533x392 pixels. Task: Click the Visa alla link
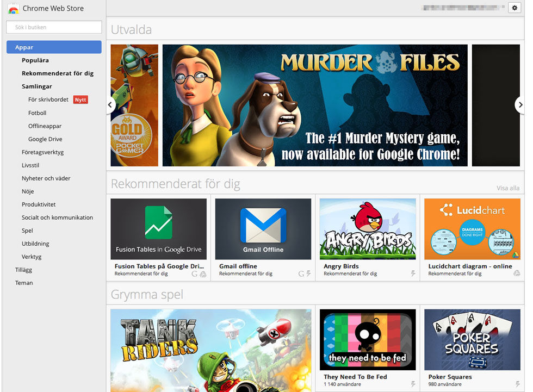click(508, 188)
